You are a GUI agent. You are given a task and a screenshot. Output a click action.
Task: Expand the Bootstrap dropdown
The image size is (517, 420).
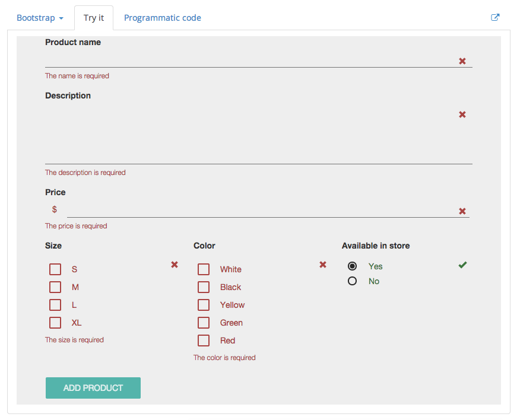tap(40, 18)
